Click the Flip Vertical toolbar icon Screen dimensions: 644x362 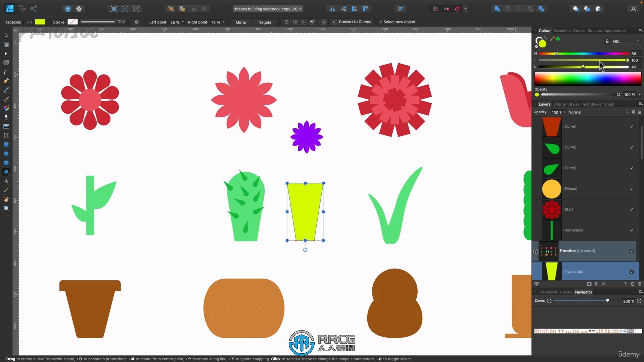pos(343,9)
